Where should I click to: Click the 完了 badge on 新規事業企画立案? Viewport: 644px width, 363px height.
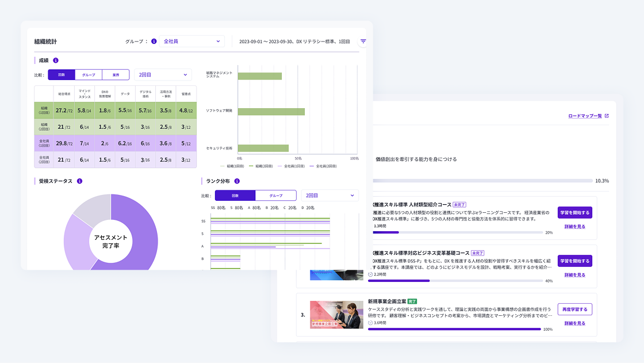(412, 302)
